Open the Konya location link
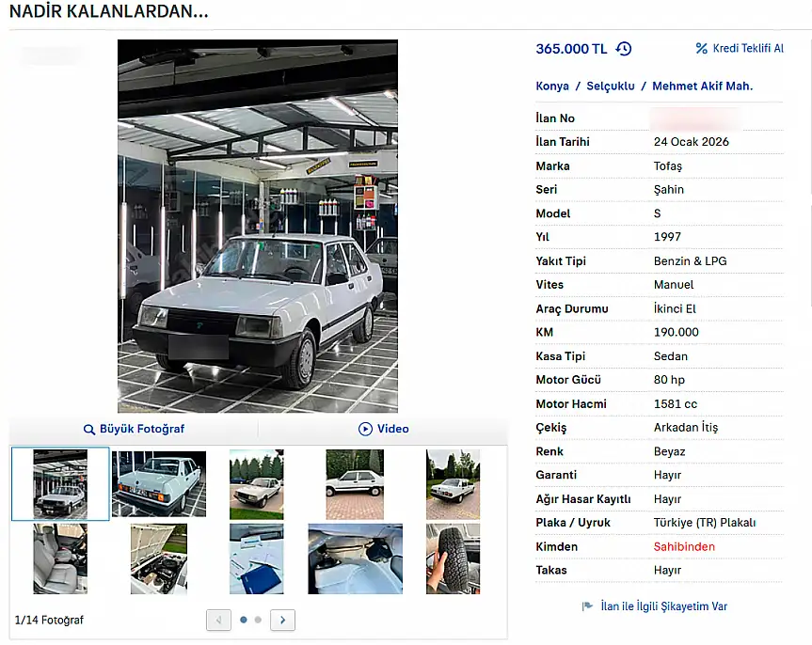 552,86
